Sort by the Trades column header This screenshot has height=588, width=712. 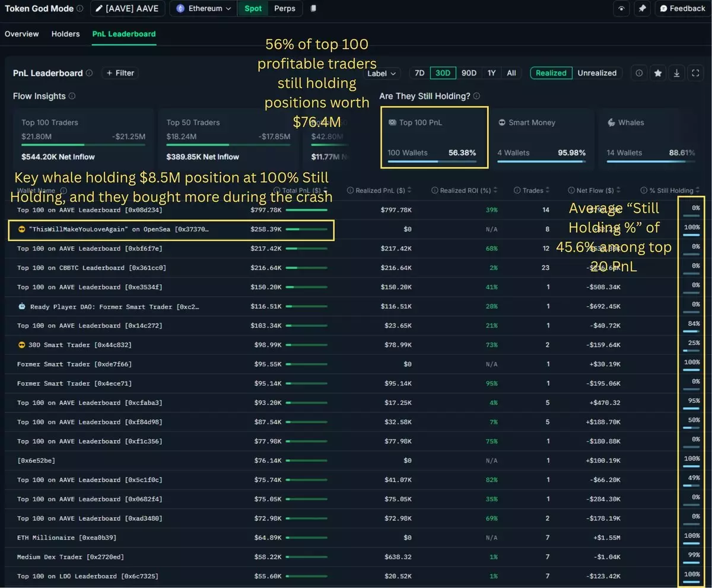click(532, 190)
